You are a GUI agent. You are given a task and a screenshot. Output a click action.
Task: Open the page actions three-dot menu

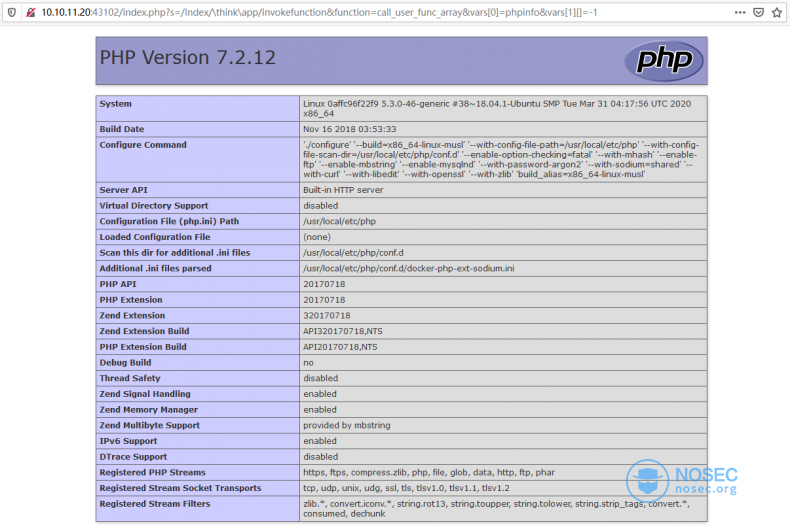(x=740, y=12)
